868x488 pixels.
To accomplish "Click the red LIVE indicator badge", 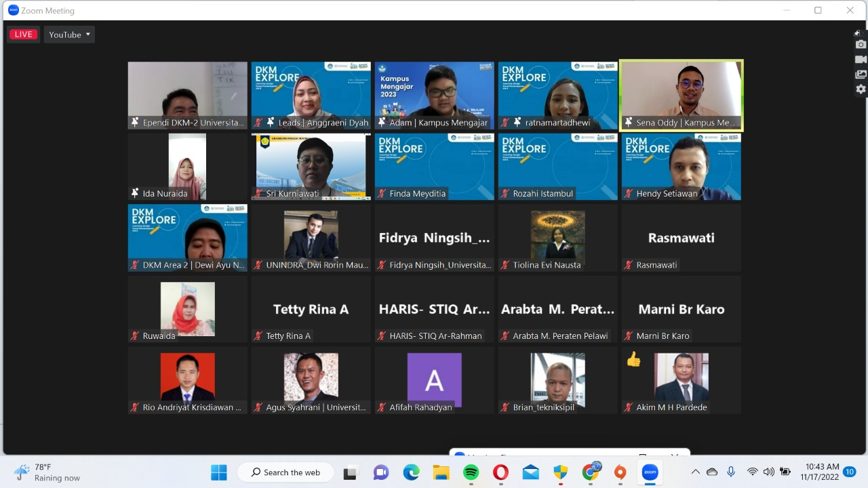I will (x=24, y=35).
